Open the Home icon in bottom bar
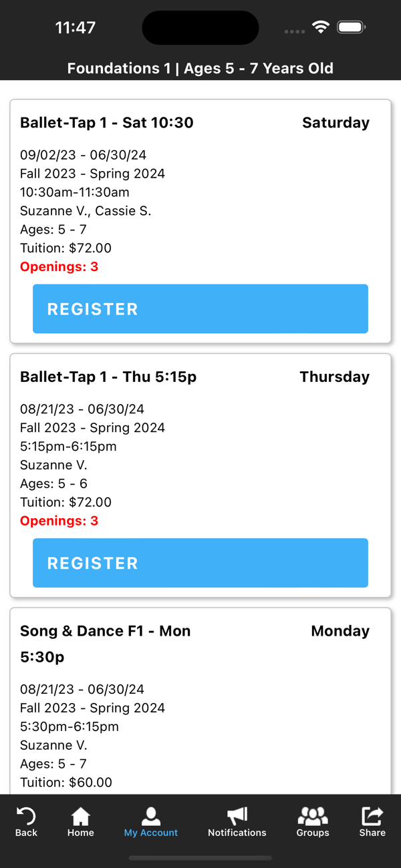The height and width of the screenshot is (868, 401). tap(80, 816)
